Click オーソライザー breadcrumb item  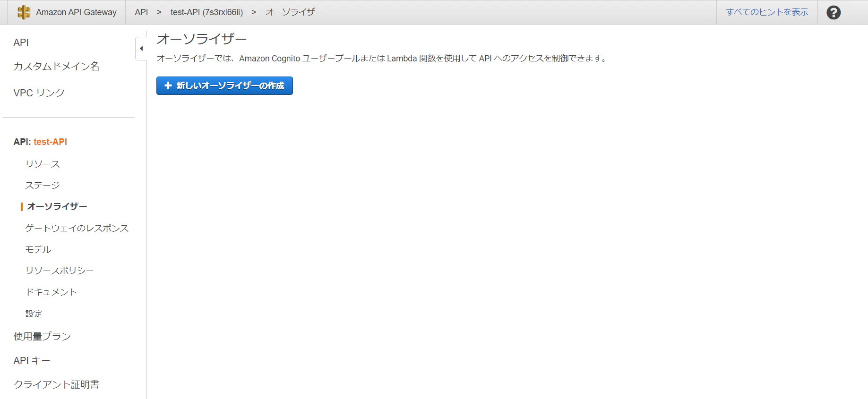(294, 12)
